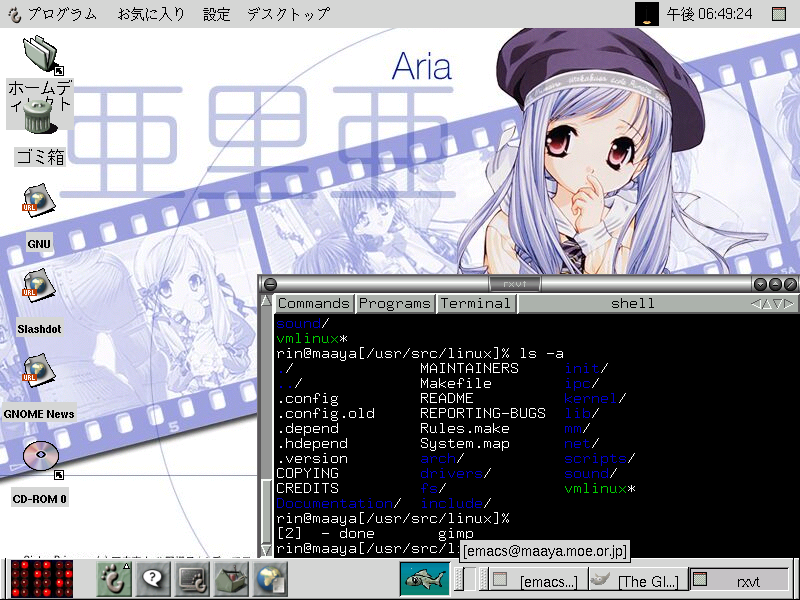The width and height of the screenshot is (800, 600).
Task: Click the Documentation/ directory entry
Action: 338,504
